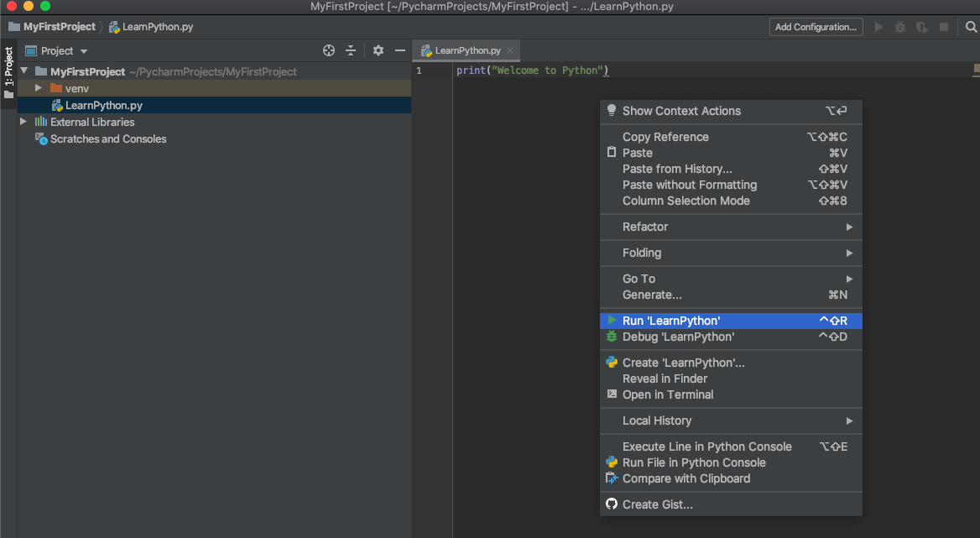Click Run with Coverage toolbar icon

(x=922, y=27)
